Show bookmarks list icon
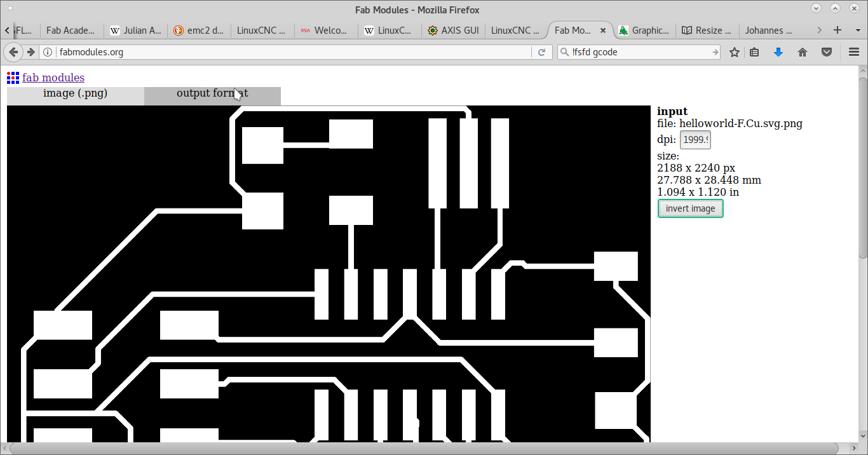This screenshot has width=868, height=455. coord(754,52)
